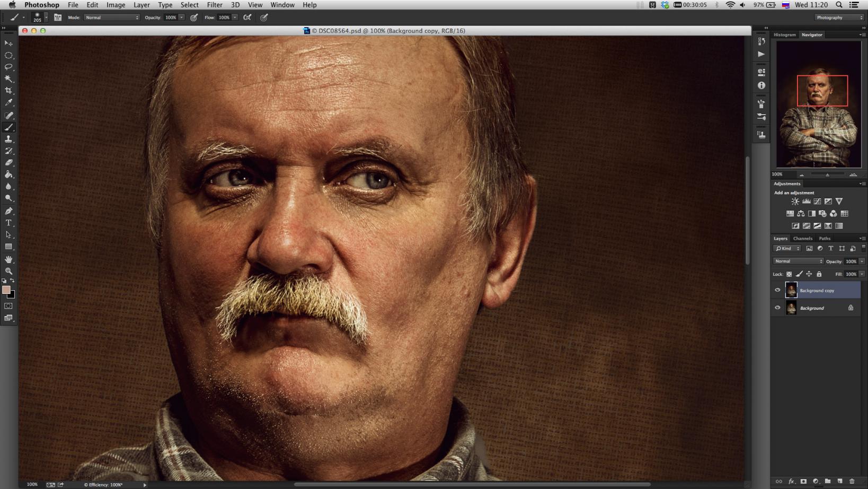Toggle visibility of the Background layer
The height and width of the screenshot is (489, 868).
pos(777,308)
